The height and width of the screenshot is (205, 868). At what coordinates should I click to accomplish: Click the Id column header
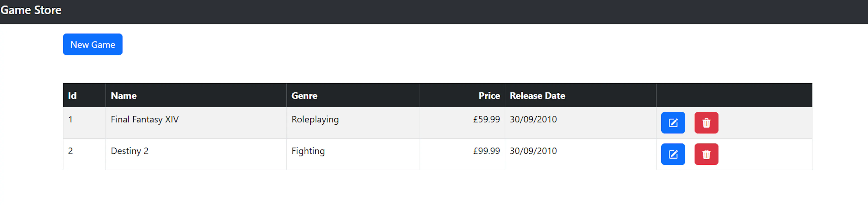click(x=72, y=95)
